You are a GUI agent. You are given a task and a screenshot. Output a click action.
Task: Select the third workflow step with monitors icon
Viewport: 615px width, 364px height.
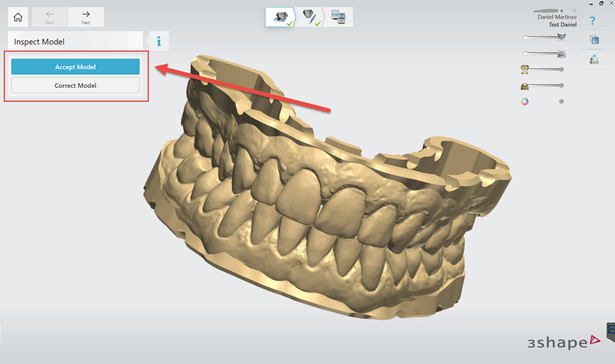[338, 18]
